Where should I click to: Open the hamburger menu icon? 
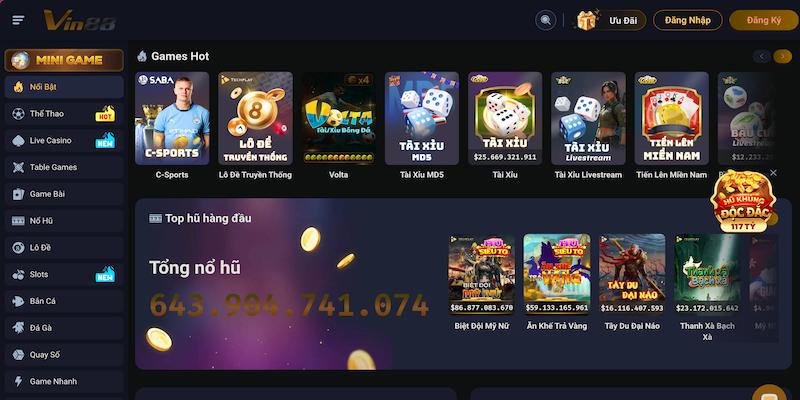click(x=18, y=20)
